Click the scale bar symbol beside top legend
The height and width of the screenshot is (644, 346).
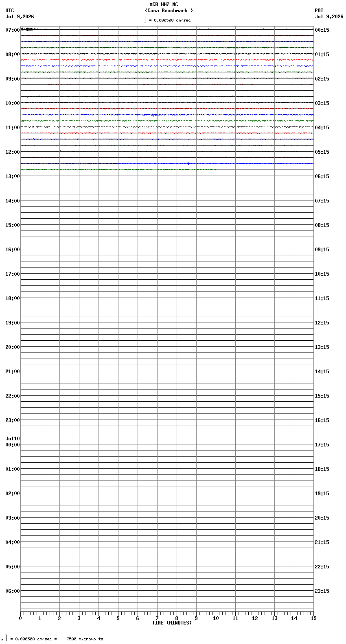pos(145,19)
